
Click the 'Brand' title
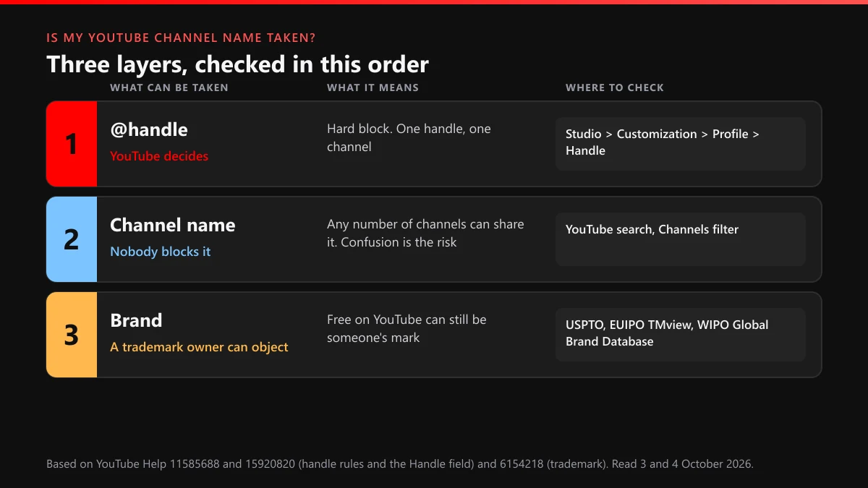(136, 320)
